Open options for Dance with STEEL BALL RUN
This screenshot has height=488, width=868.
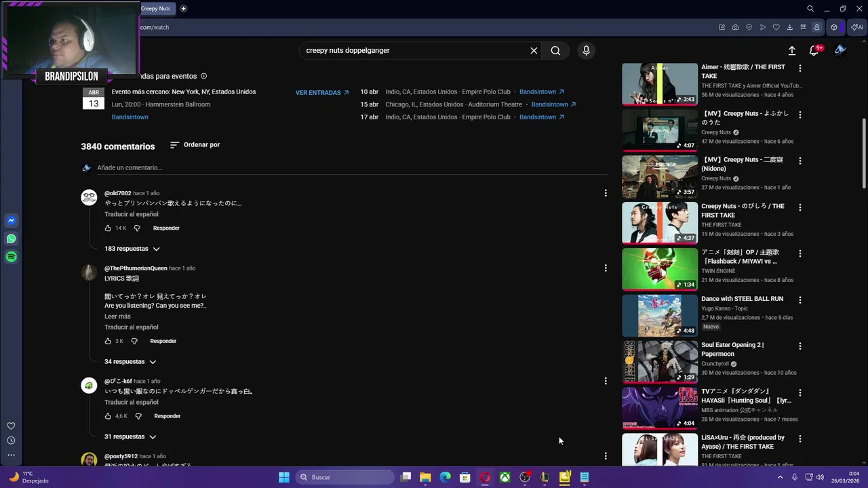(x=800, y=300)
